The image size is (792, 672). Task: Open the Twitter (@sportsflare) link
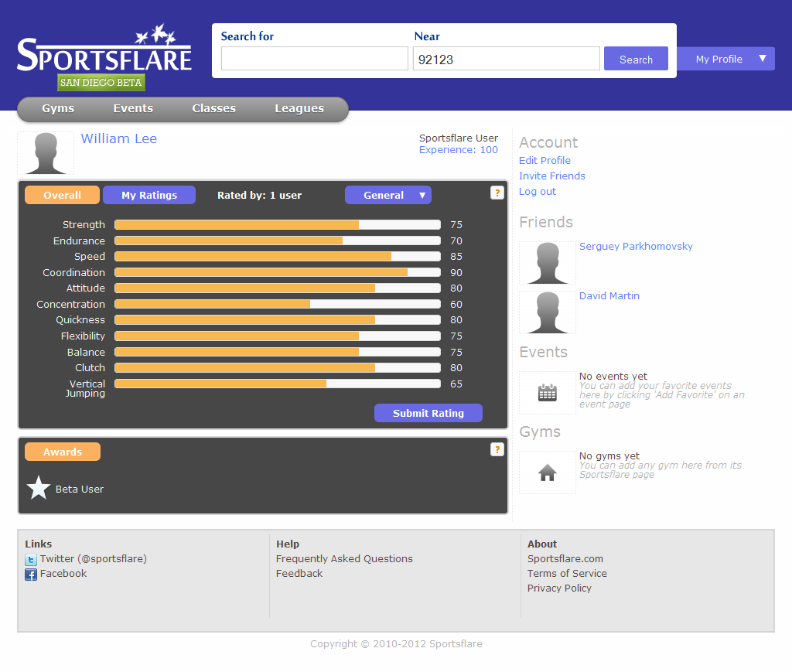[94, 559]
